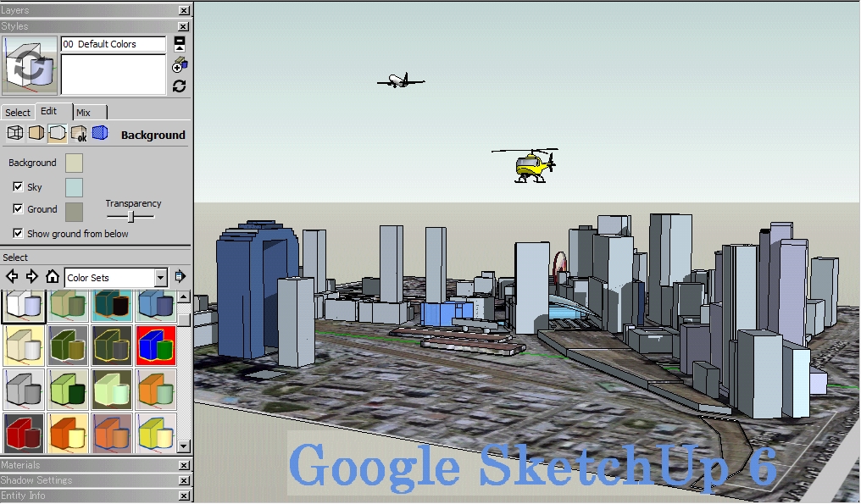
Task: Click scroll down arrow in style list
Action: [184, 446]
